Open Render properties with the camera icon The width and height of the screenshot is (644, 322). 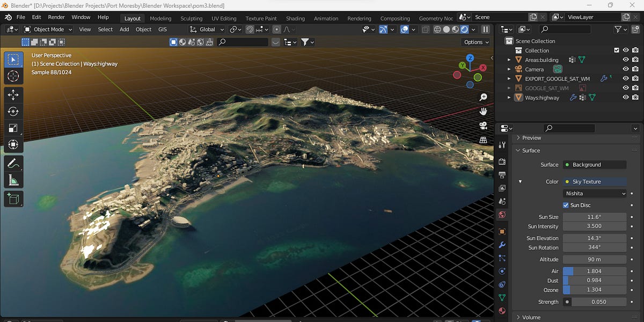click(502, 162)
